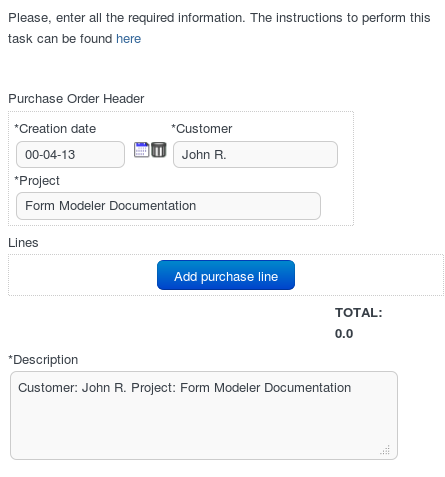445x477 pixels.
Task: Focus the Creation date input field
Action: tap(70, 154)
